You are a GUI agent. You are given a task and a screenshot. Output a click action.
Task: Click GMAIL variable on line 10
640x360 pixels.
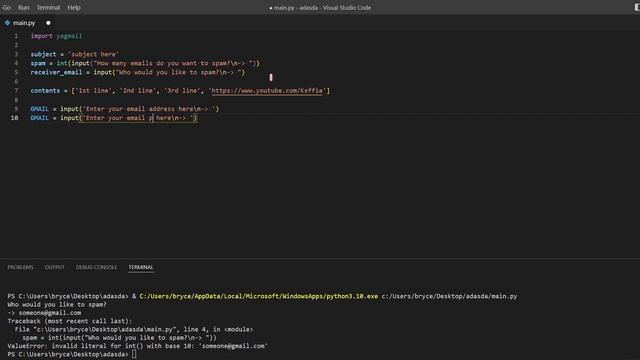[x=40, y=118]
